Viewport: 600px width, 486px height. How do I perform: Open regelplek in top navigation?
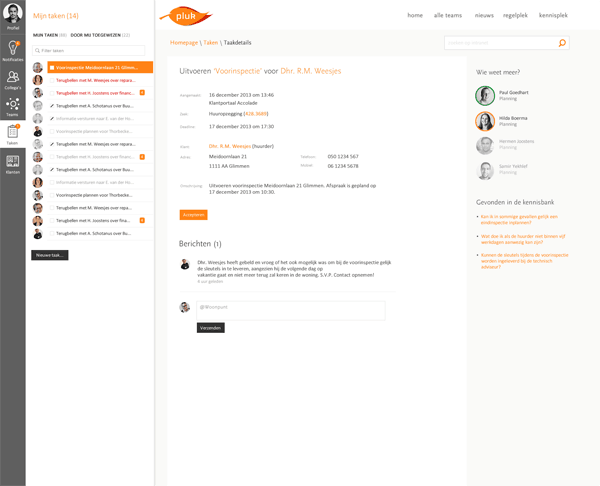tap(515, 15)
